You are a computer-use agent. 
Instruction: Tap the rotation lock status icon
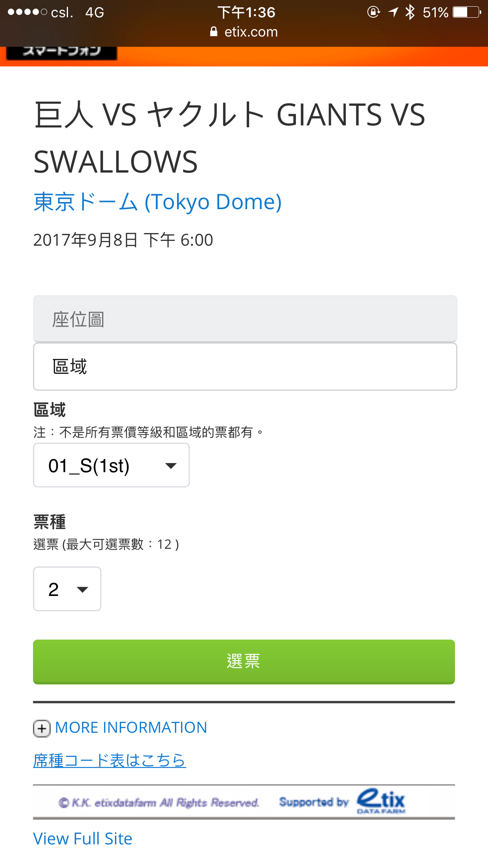pyautogui.click(x=373, y=12)
